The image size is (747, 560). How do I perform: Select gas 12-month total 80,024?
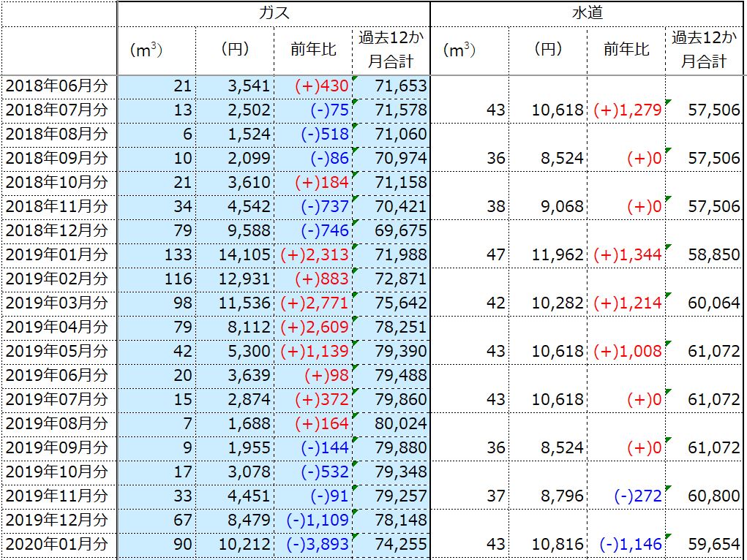coord(391,425)
